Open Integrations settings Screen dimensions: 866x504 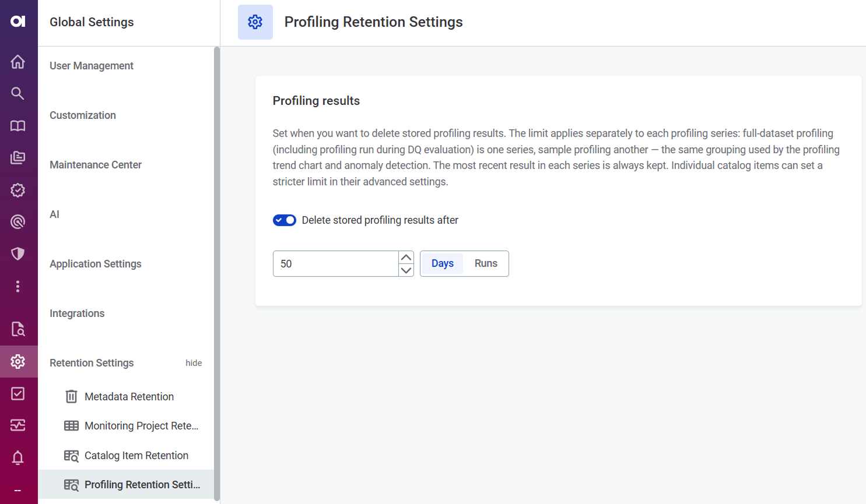point(77,313)
